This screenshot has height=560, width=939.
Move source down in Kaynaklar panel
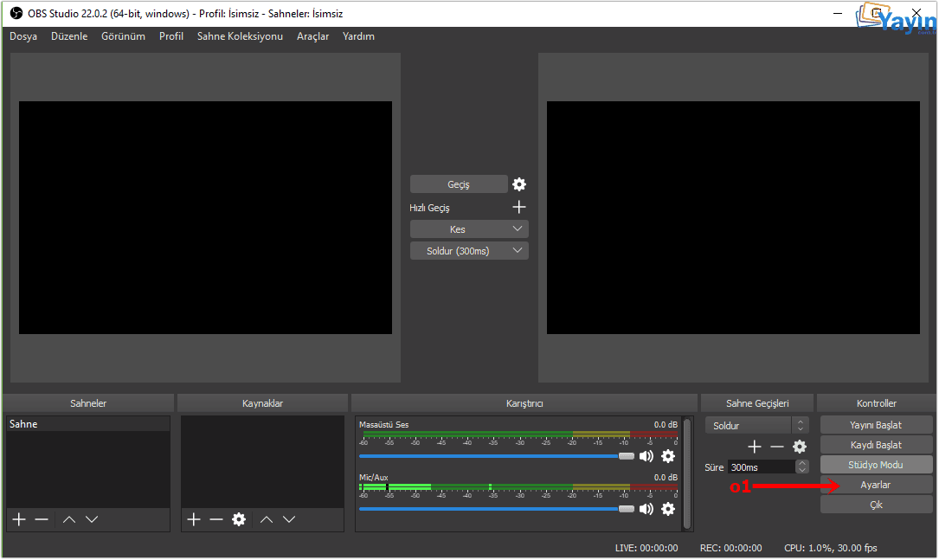(x=289, y=519)
